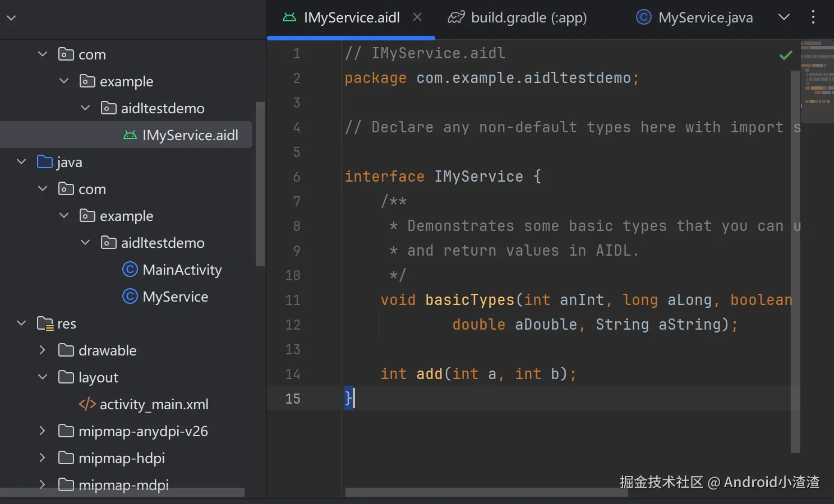
Task: Click the AIDL file icon in the IMyService.aidl tab
Action: pyautogui.click(x=289, y=18)
